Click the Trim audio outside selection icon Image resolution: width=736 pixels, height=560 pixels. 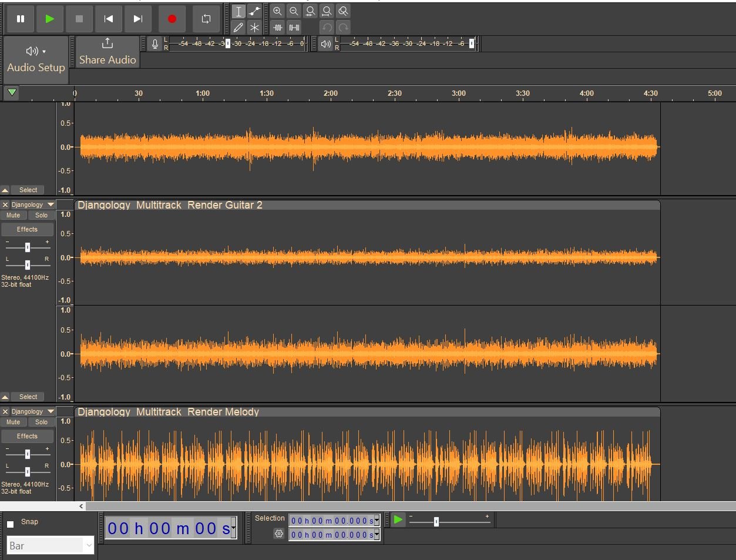[x=277, y=27]
